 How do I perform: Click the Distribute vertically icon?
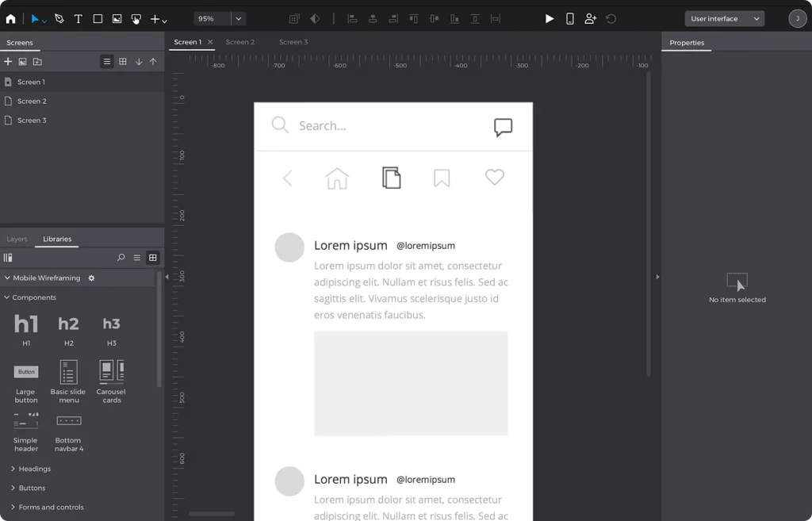[x=474, y=19]
